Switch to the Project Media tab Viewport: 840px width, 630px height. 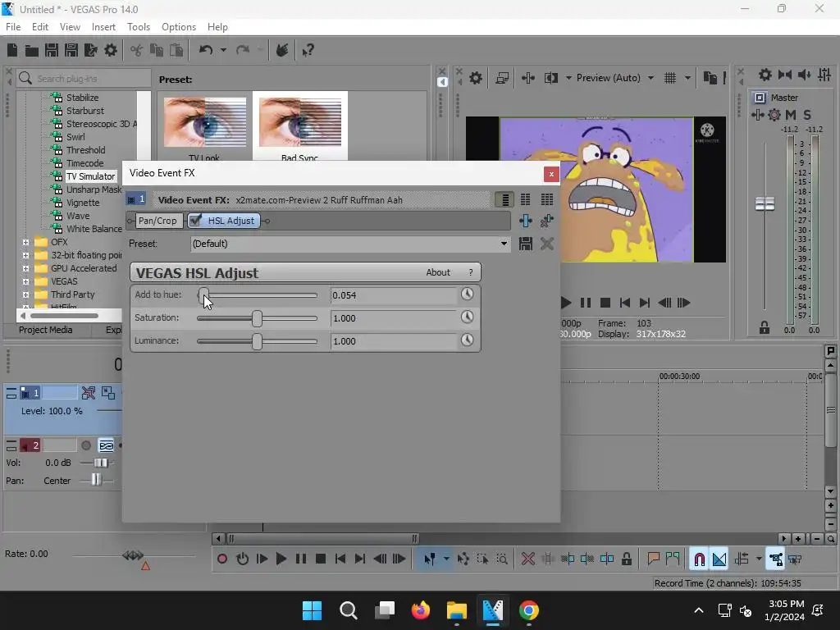46,330
